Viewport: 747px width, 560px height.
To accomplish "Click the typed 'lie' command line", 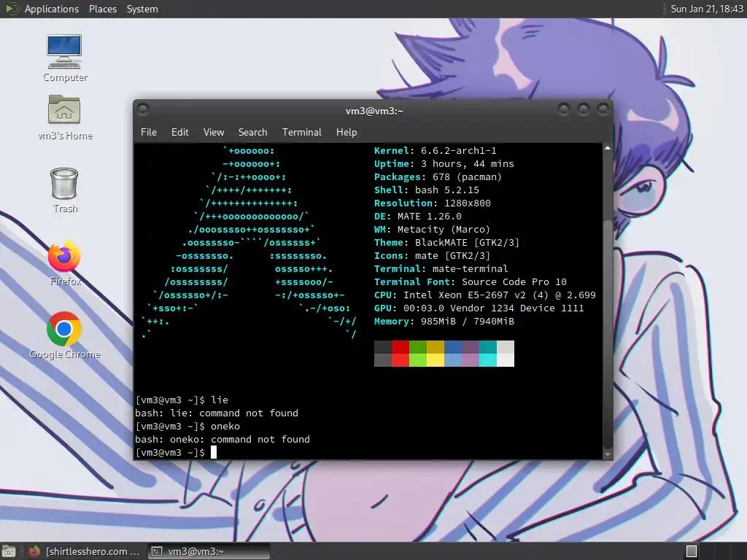I will click(182, 400).
